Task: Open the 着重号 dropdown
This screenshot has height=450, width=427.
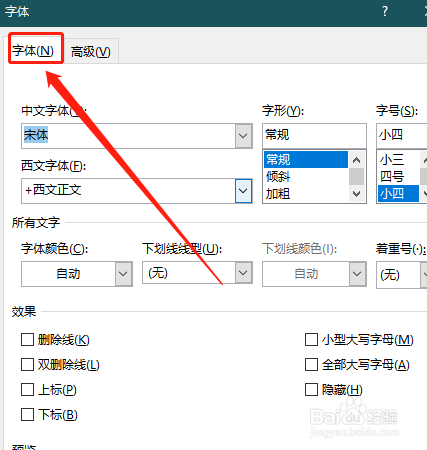Action: pos(424,275)
